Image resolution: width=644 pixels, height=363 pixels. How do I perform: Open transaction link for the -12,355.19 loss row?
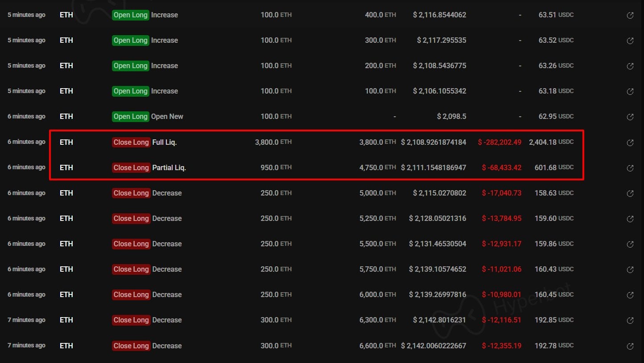pyautogui.click(x=630, y=346)
